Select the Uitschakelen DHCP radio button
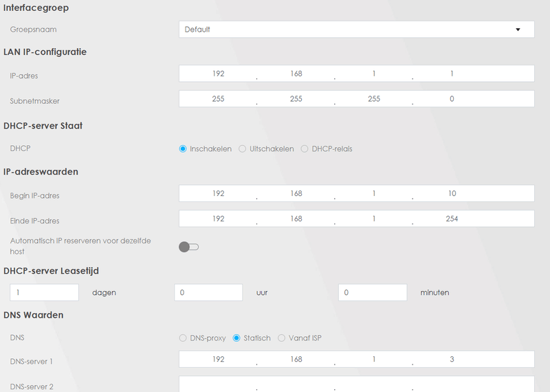Screen dimensions: 550x392 (243, 149)
